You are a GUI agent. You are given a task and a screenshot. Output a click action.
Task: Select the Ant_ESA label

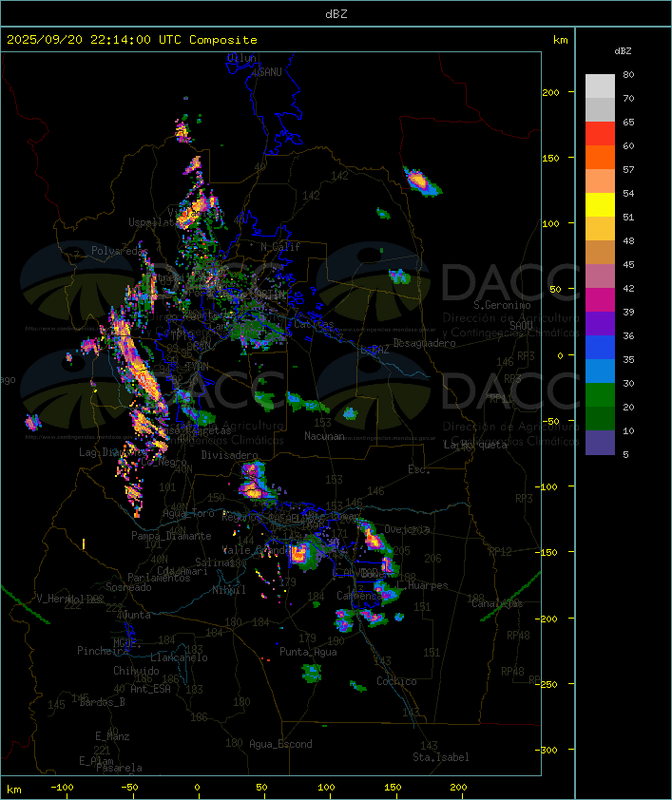(150, 689)
